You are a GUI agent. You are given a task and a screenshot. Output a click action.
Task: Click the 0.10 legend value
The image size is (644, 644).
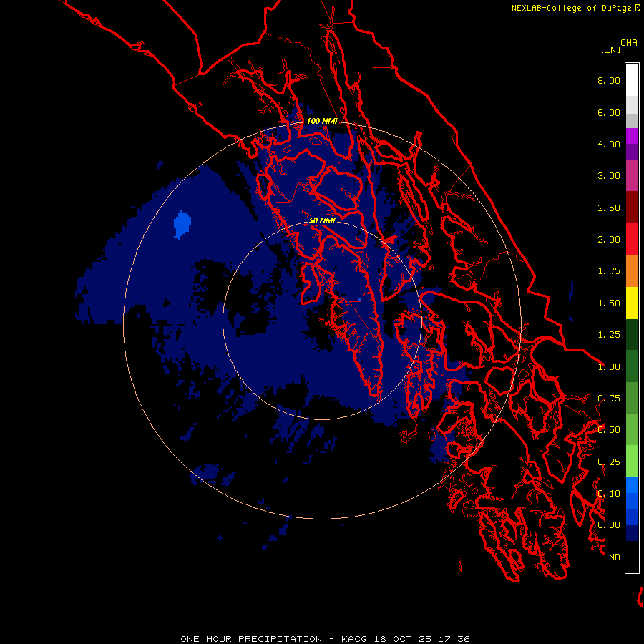pos(609,494)
